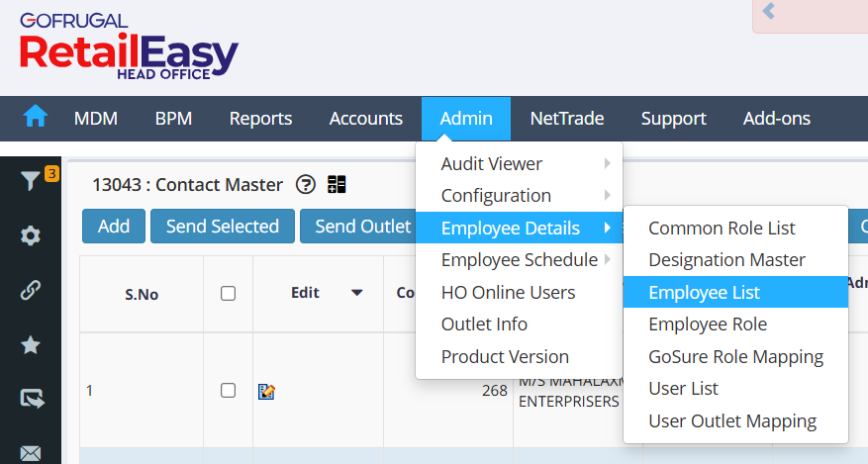Toggle the select-all checkbox in header
The width and height of the screenshot is (868, 464).
point(228,293)
